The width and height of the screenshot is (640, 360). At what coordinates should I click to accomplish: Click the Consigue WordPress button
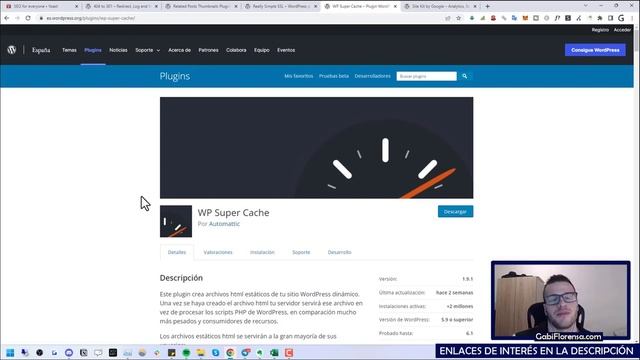[x=595, y=50]
